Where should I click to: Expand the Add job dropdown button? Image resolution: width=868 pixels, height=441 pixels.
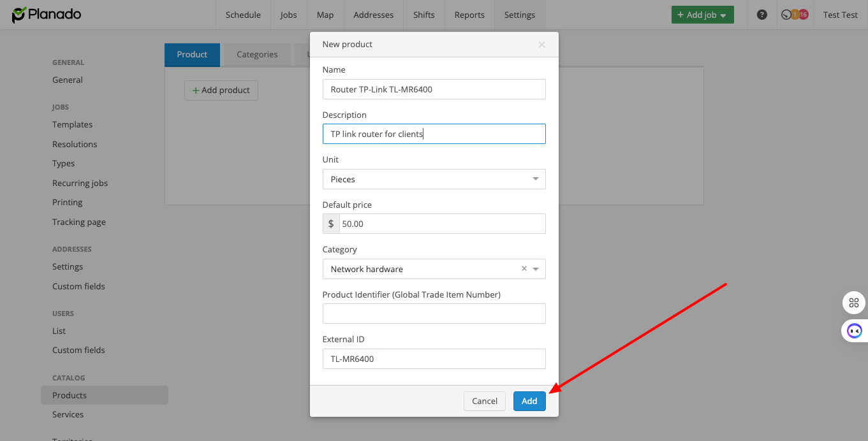pos(702,15)
